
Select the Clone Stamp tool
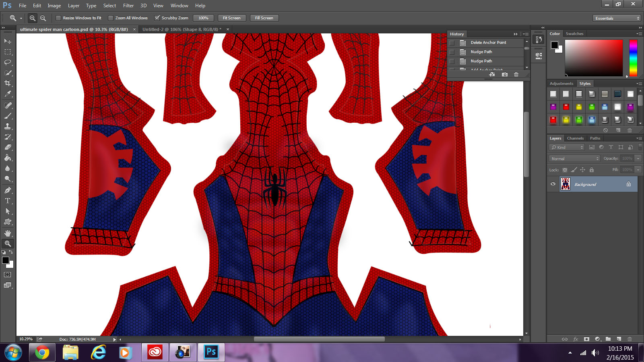point(8,126)
